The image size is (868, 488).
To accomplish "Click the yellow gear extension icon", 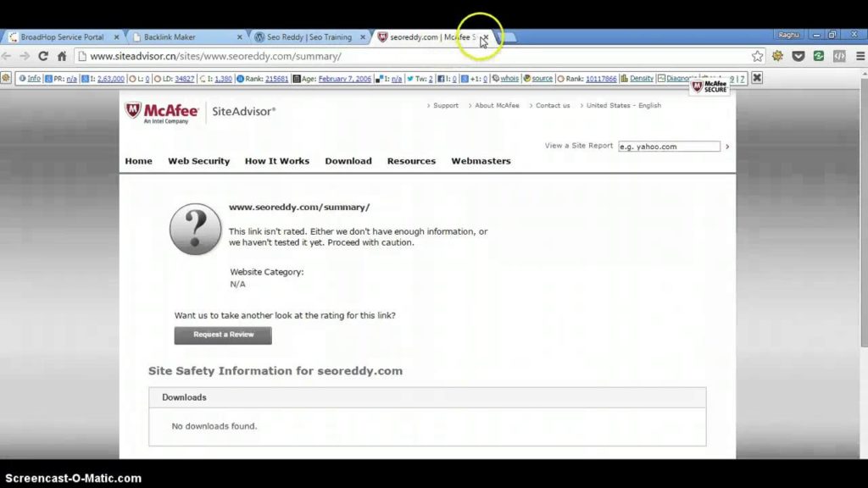I will tap(778, 56).
